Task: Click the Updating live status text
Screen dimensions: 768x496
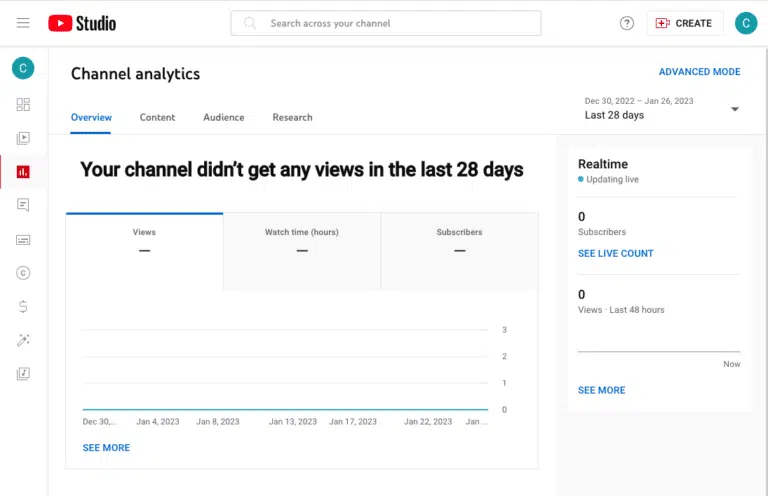Action: [612, 179]
